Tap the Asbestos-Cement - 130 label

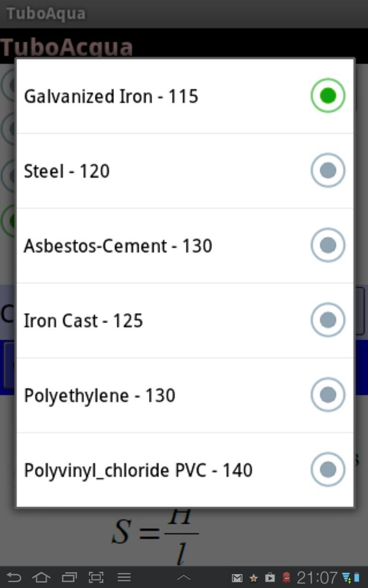(118, 246)
